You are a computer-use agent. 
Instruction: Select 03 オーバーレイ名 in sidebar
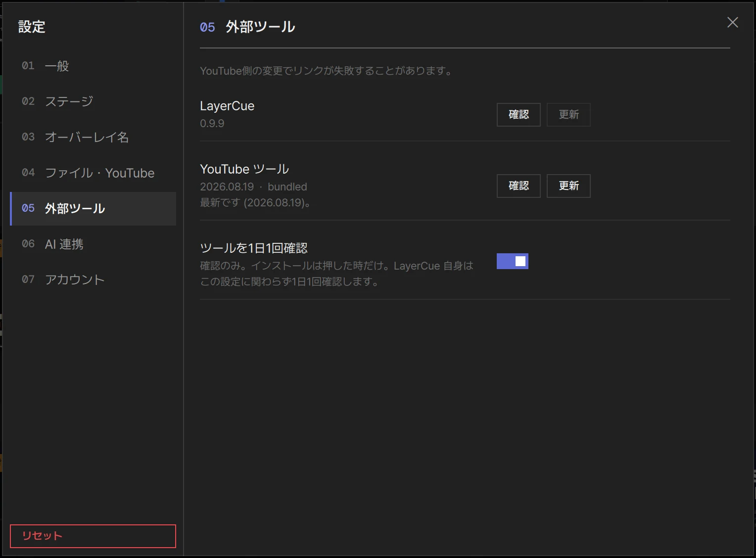[93, 137]
